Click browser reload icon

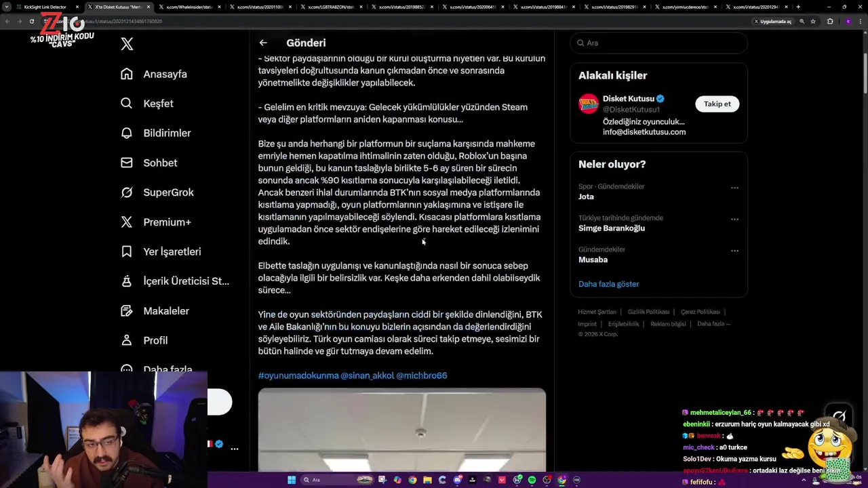pyautogui.click(x=31, y=21)
